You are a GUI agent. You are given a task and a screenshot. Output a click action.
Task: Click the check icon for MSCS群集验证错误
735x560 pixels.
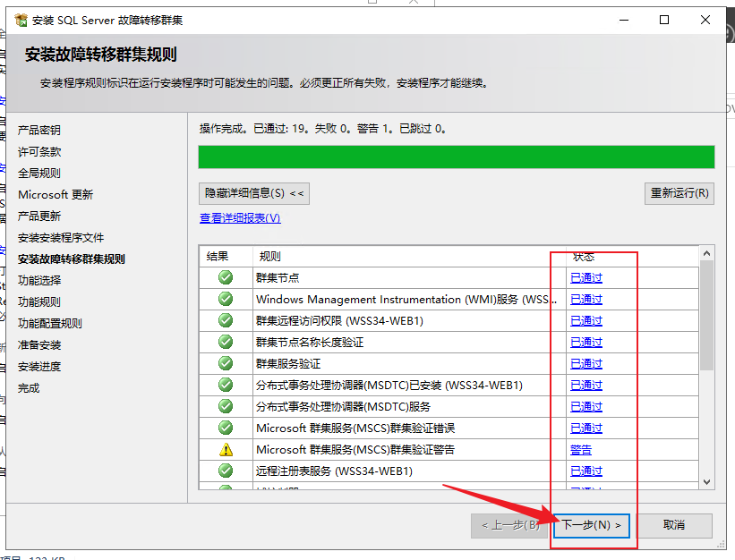(226, 428)
